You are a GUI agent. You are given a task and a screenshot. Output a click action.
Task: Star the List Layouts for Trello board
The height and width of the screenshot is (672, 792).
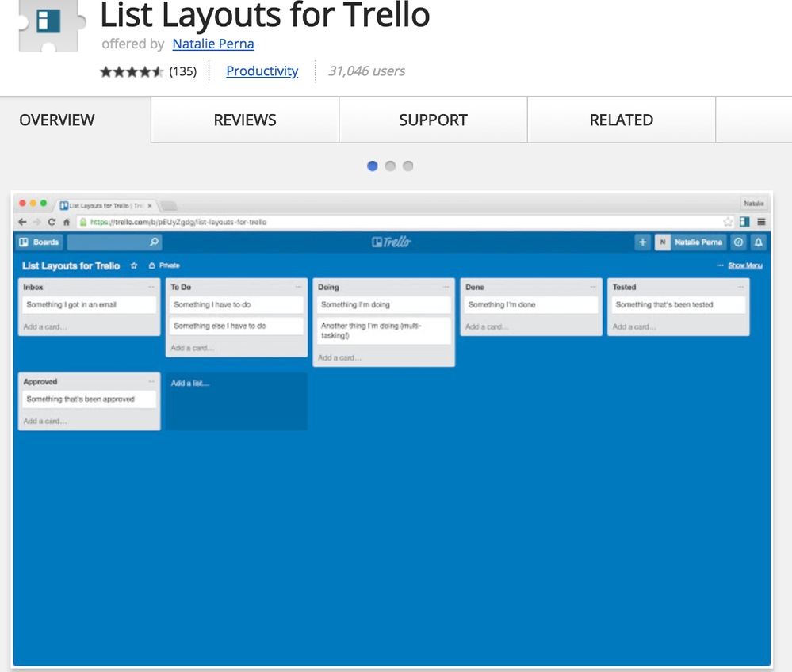pos(134,265)
